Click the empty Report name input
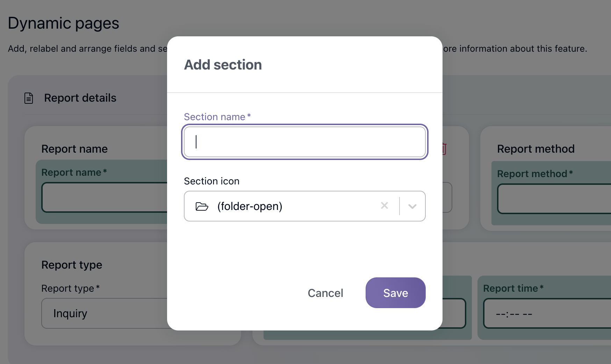 105,197
